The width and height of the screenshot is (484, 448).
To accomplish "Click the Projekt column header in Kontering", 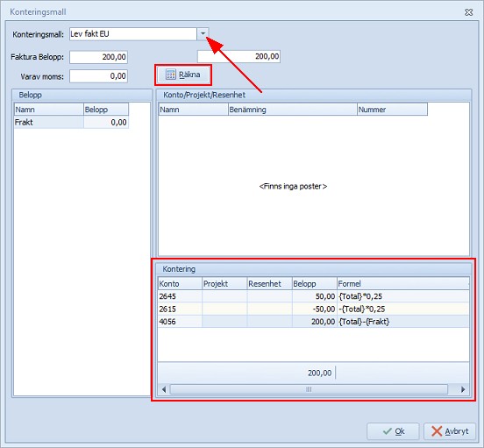I will 224,283.
